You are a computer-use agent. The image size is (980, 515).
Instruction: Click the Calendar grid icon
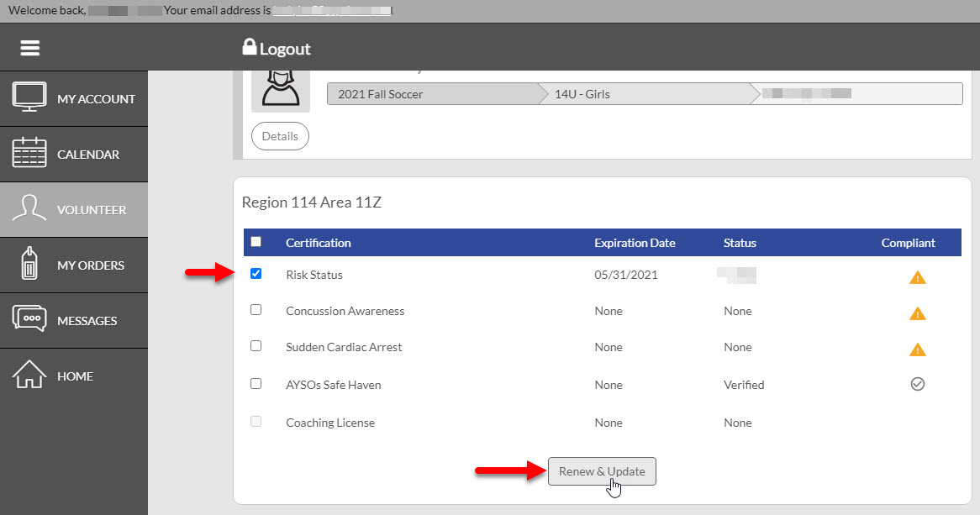tap(29, 153)
